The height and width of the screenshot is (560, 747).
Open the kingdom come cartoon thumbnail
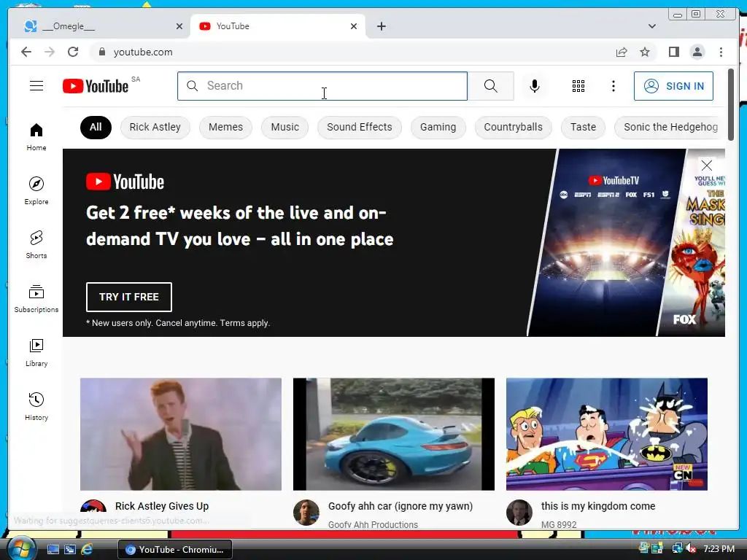pos(606,435)
